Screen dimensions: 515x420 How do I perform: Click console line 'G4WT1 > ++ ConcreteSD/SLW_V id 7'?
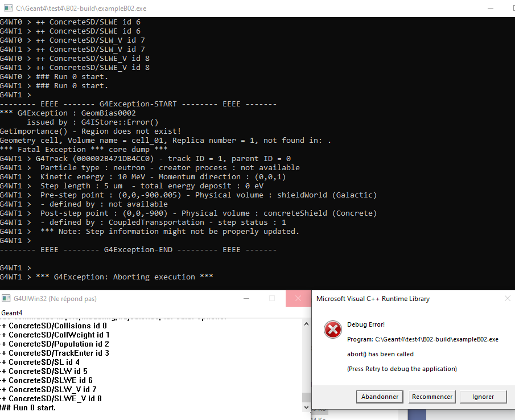pyautogui.click(x=73, y=50)
